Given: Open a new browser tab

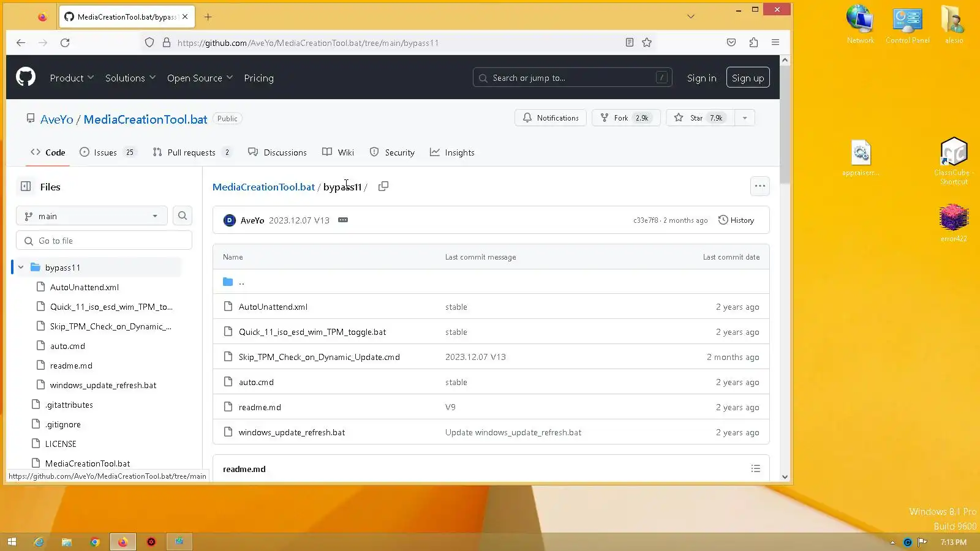Looking at the screenshot, I should (208, 17).
